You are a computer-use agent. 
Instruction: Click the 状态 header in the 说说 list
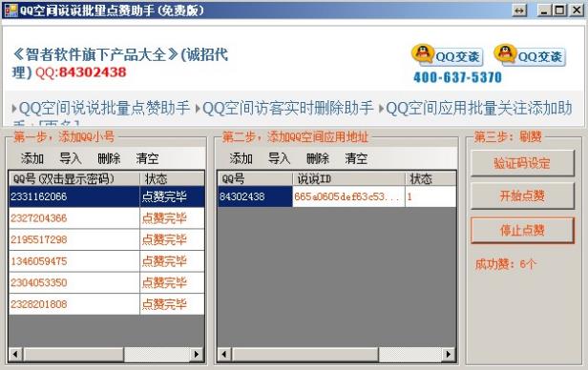pyautogui.click(x=430, y=178)
